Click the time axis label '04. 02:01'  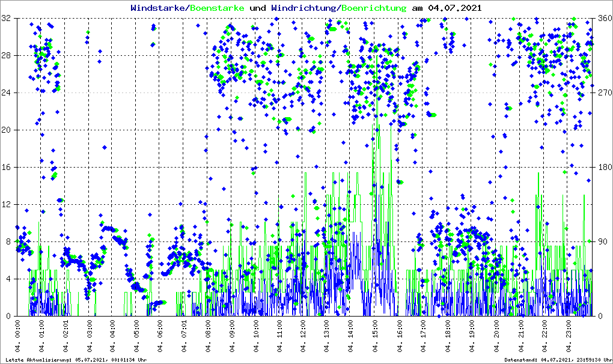66,336
